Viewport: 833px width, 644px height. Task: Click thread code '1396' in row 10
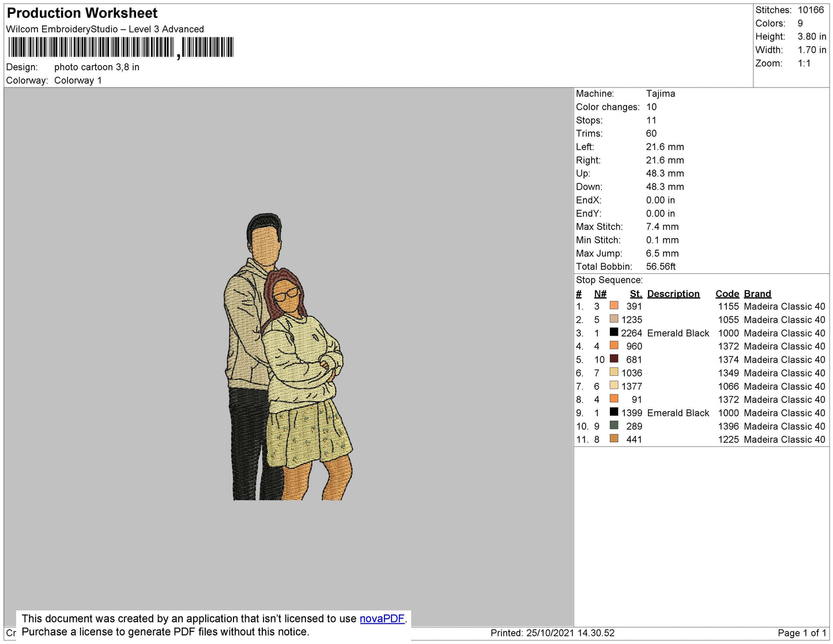(728, 426)
